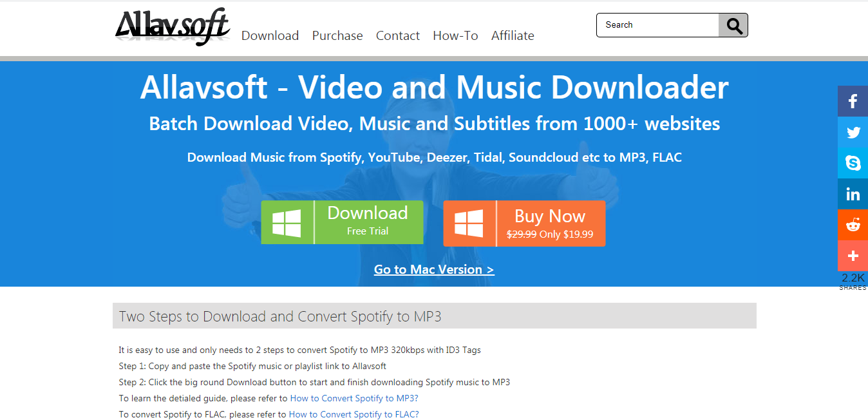Click the Allavsoft logo
The image size is (868, 420).
172,26
